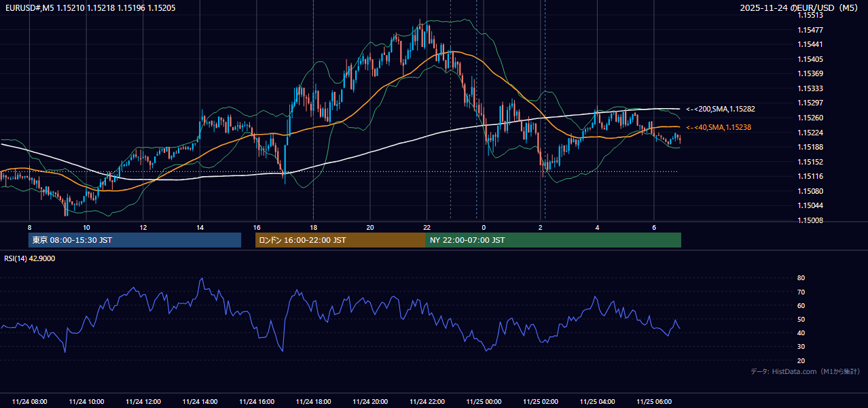Click hour tick '16' under the price chart
868x408 pixels.
[x=257, y=227]
